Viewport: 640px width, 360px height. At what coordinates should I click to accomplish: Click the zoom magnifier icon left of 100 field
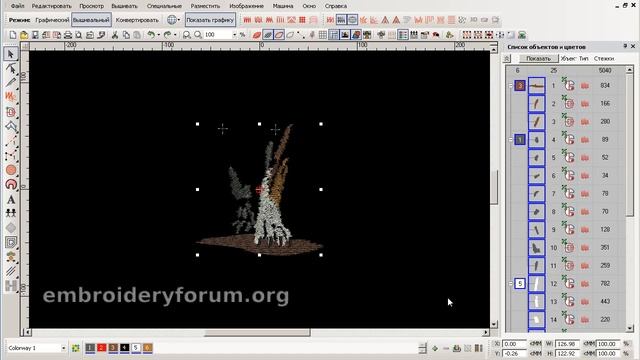tap(198, 35)
